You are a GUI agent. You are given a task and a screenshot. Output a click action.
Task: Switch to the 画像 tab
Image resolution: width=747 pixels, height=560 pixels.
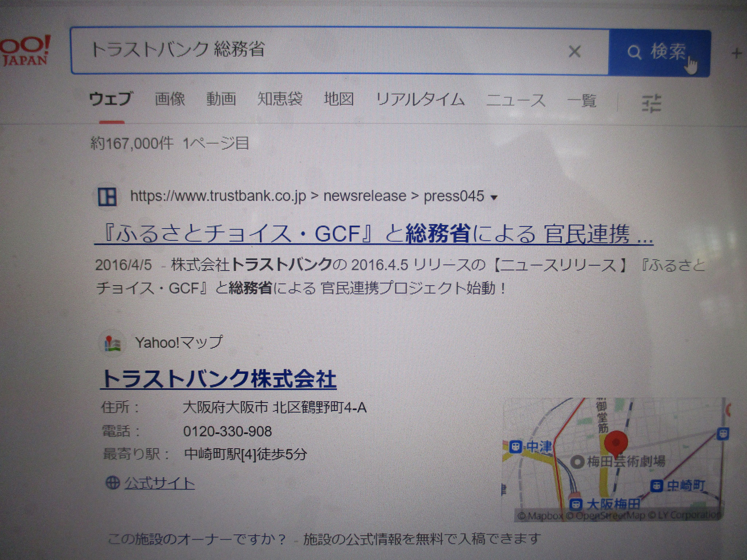(x=170, y=99)
